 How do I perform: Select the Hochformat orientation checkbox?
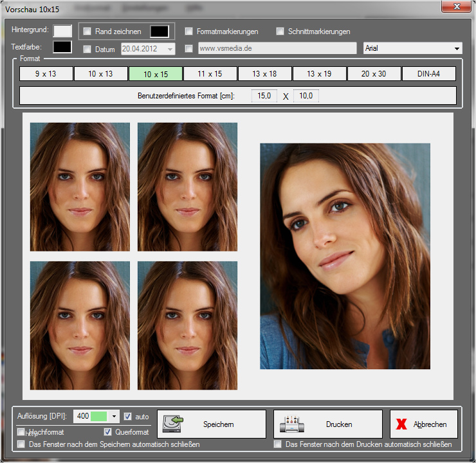click(x=21, y=431)
